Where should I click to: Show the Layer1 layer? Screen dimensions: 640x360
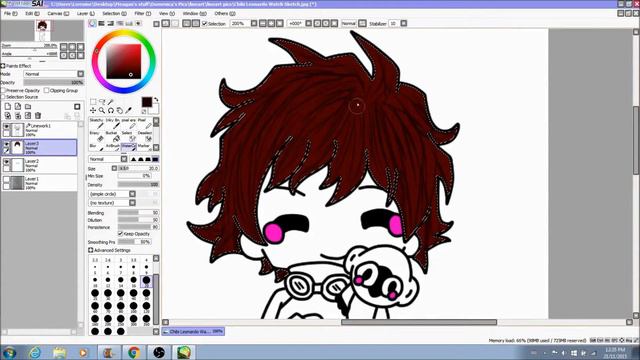(6, 180)
